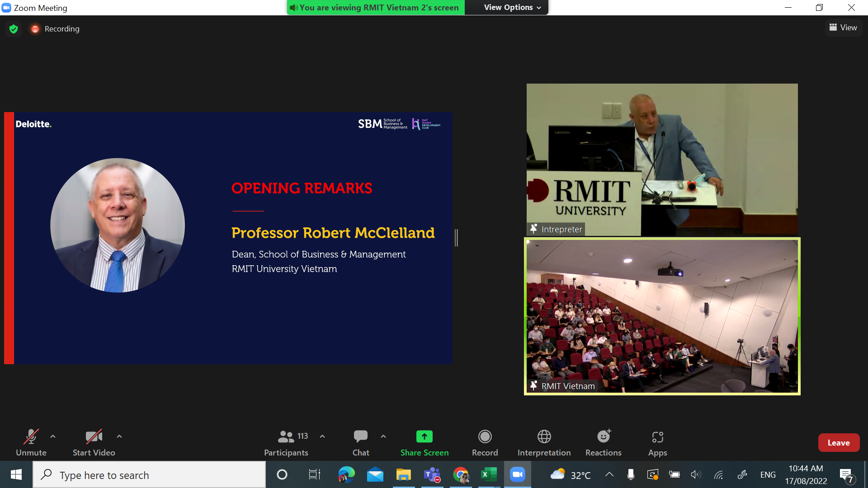
Task: Click the Recording indicator
Action: 55,29
